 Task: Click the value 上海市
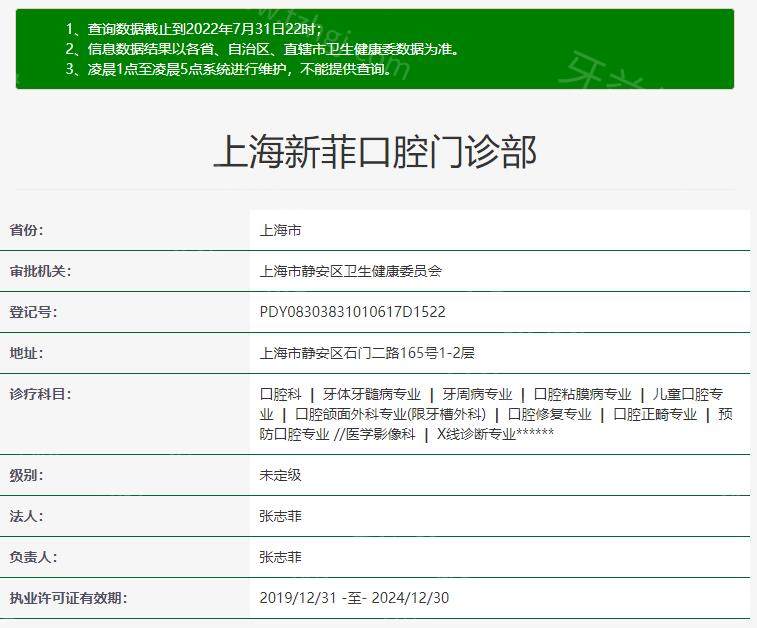point(280,230)
